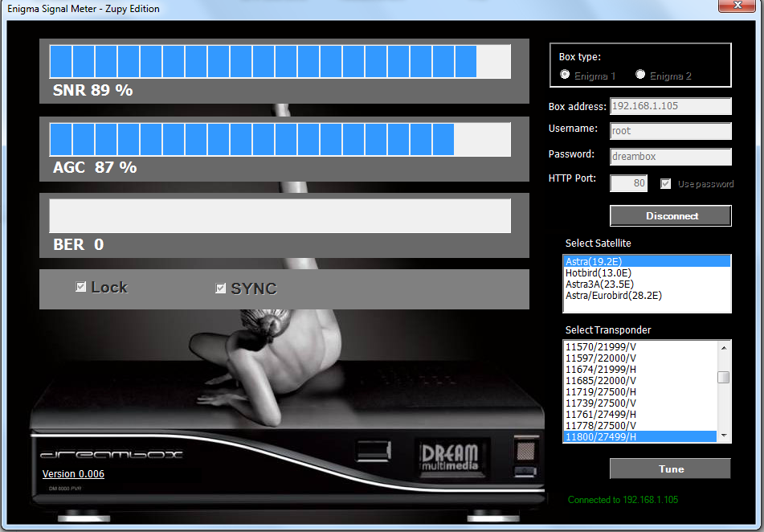
Task: Click the AGC signal progress bar
Action: click(280, 140)
